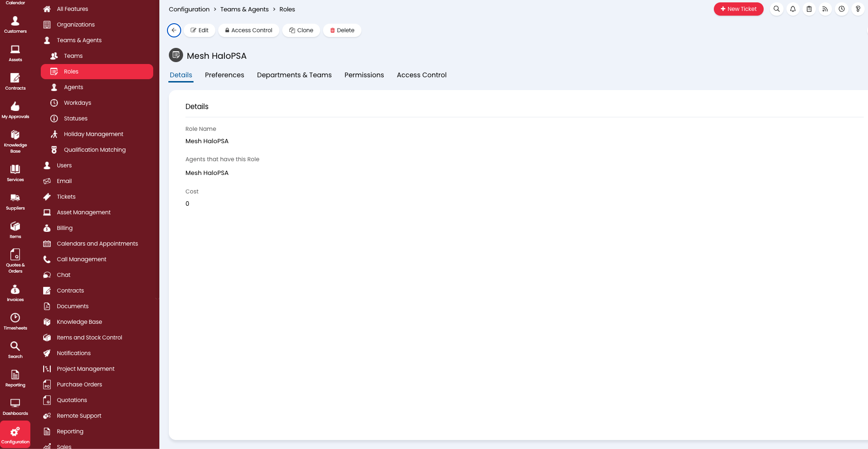Open Chat configuration
Image resolution: width=868 pixels, height=449 pixels.
tap(97, 275)
